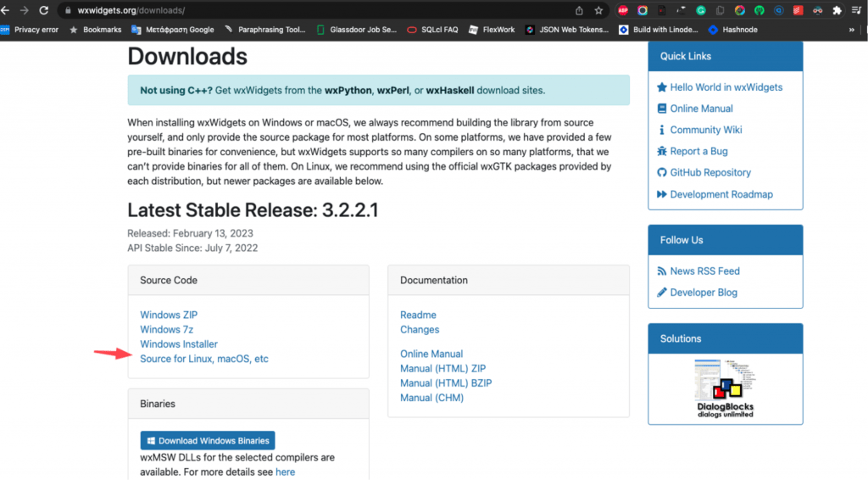Open the Μετάφραση Google bookmark

173,30
